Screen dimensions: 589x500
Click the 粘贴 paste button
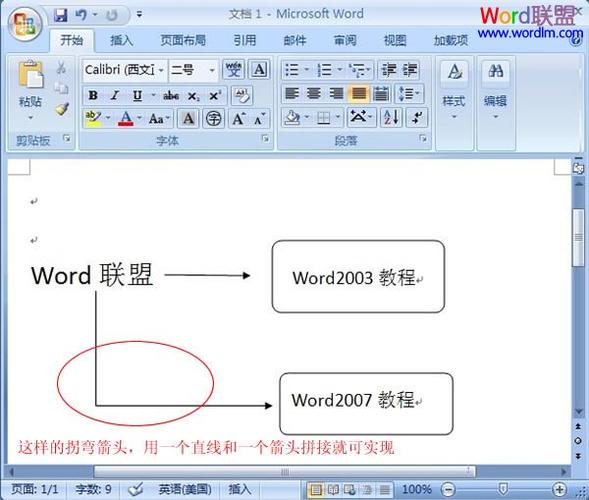(x=30, y=90)
